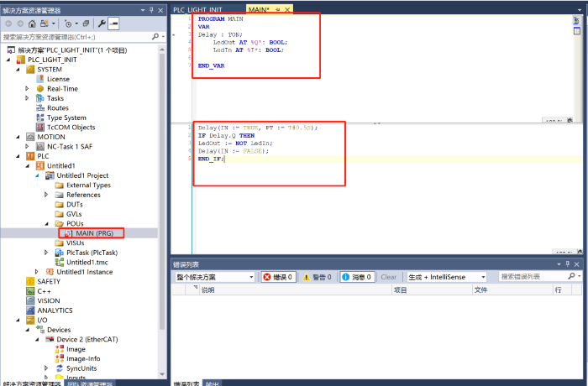Screen dimensions: 588x386
Task: Toggle the Errors 0 filter button
Action: point(278,277)
